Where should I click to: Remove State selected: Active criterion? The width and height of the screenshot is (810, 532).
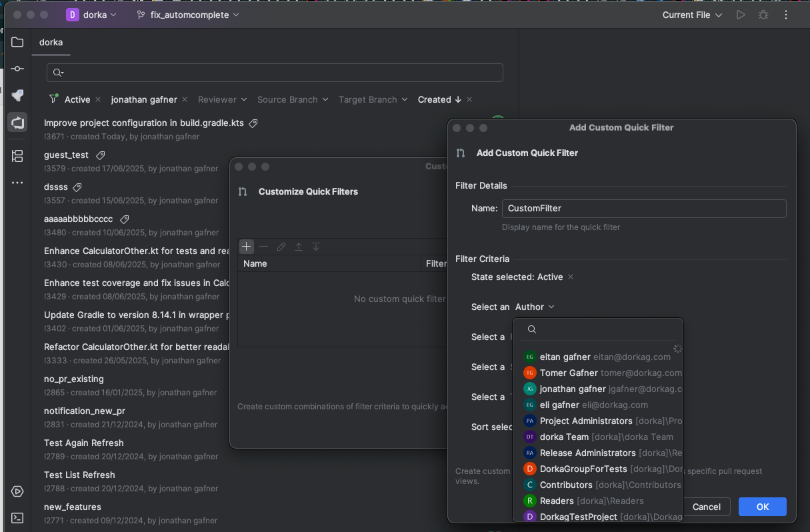[571, 277]
